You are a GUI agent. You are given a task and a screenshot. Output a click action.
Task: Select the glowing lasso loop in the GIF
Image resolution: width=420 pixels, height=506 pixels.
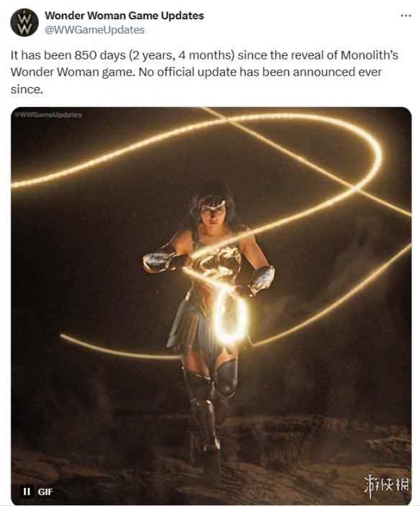click(231, 316)
